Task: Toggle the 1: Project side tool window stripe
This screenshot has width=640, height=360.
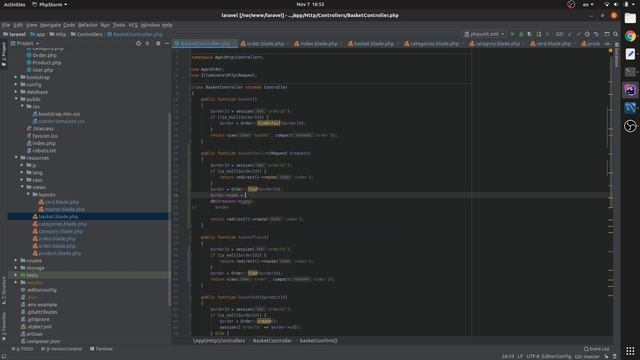Action: click(x=4, y=54)
